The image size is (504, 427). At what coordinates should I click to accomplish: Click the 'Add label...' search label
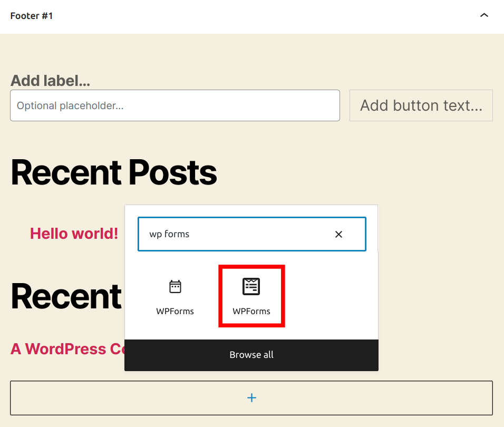[x=50, y=80]
